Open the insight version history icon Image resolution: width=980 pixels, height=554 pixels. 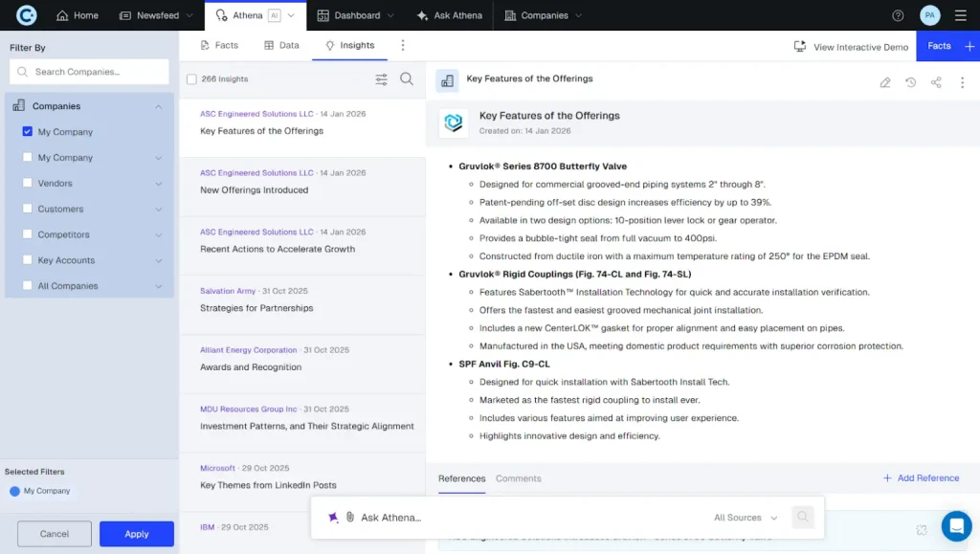(x=910, y=82)
